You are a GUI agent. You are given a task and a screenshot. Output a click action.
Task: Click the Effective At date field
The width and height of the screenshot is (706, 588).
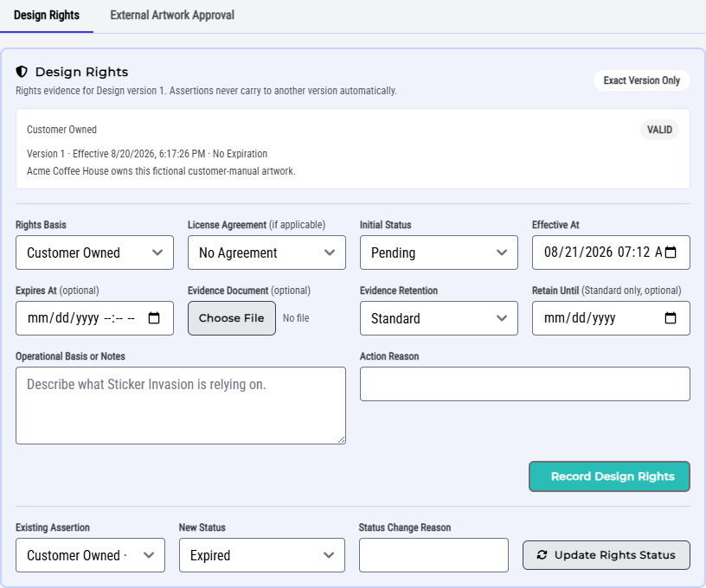[x=611, y=252]
